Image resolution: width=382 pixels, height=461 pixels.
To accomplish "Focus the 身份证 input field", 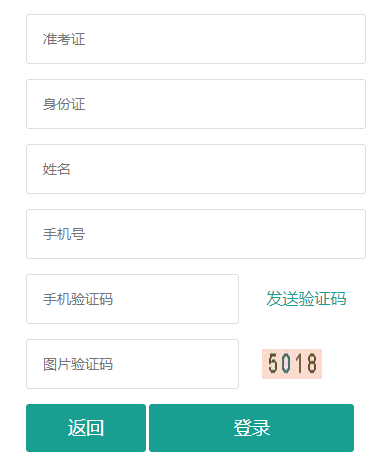I will (x=196, y=104).
